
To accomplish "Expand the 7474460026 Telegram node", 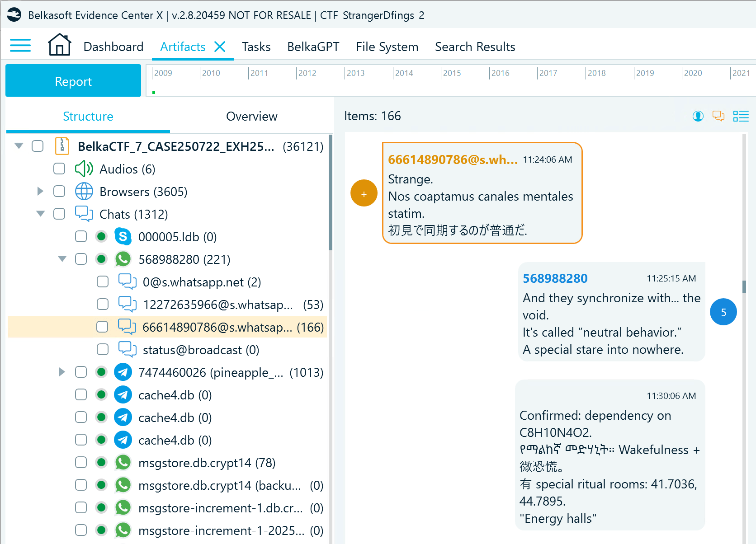I will tap(62, 372).
